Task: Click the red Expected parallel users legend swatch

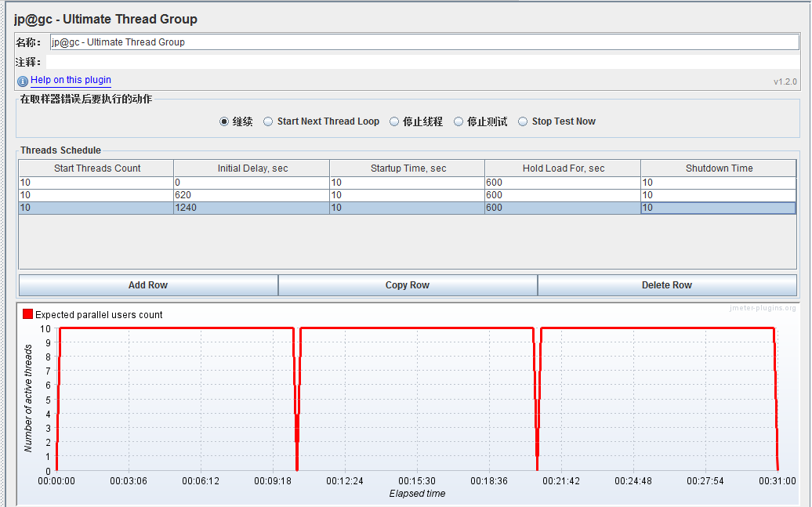Action: 28,314
